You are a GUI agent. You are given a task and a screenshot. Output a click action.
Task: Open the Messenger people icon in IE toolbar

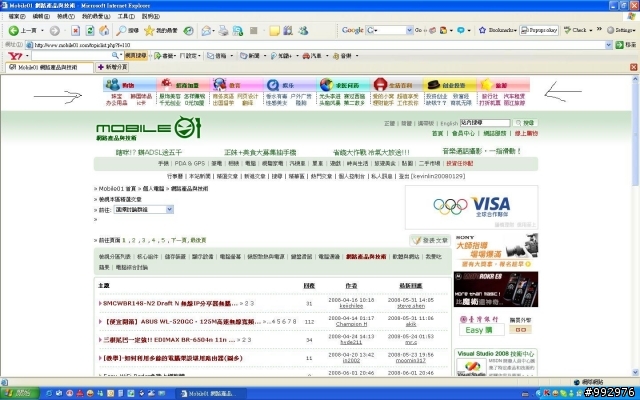coord(303,31)
